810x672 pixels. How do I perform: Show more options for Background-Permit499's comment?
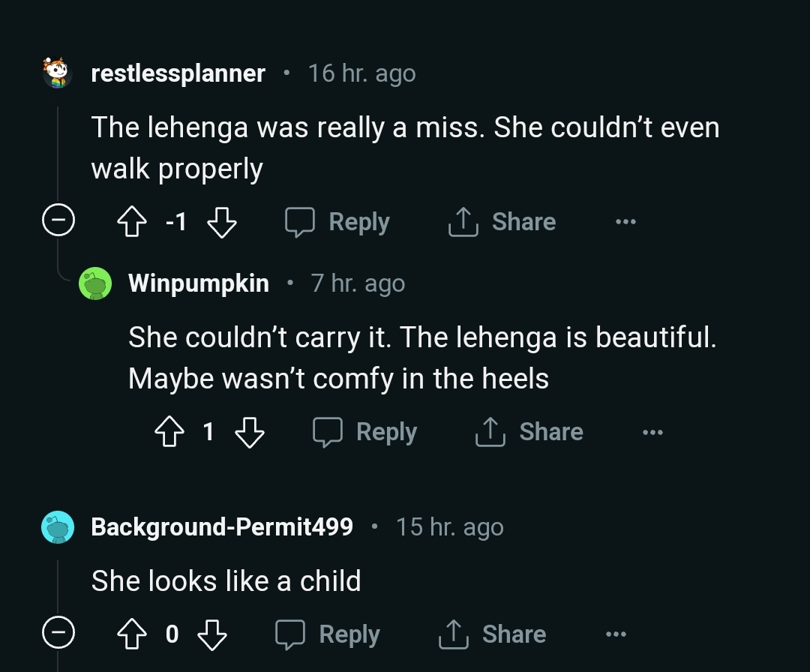tap(616, 635)
